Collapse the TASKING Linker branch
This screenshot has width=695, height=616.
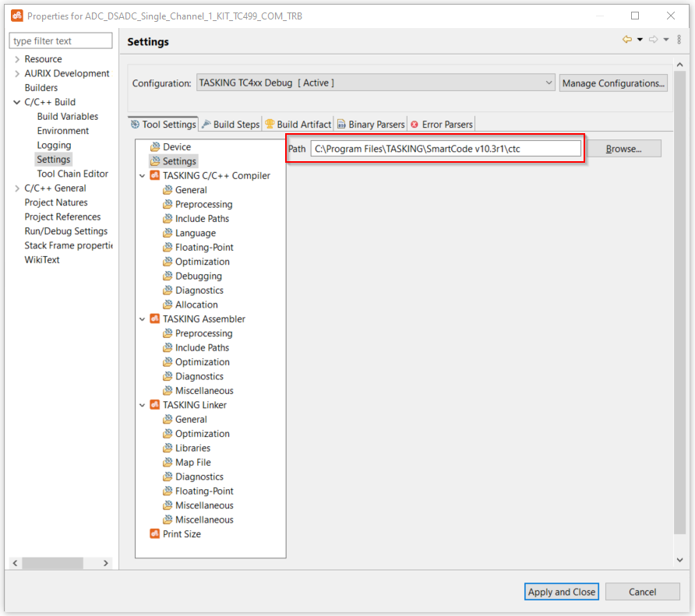coord(143,405)
